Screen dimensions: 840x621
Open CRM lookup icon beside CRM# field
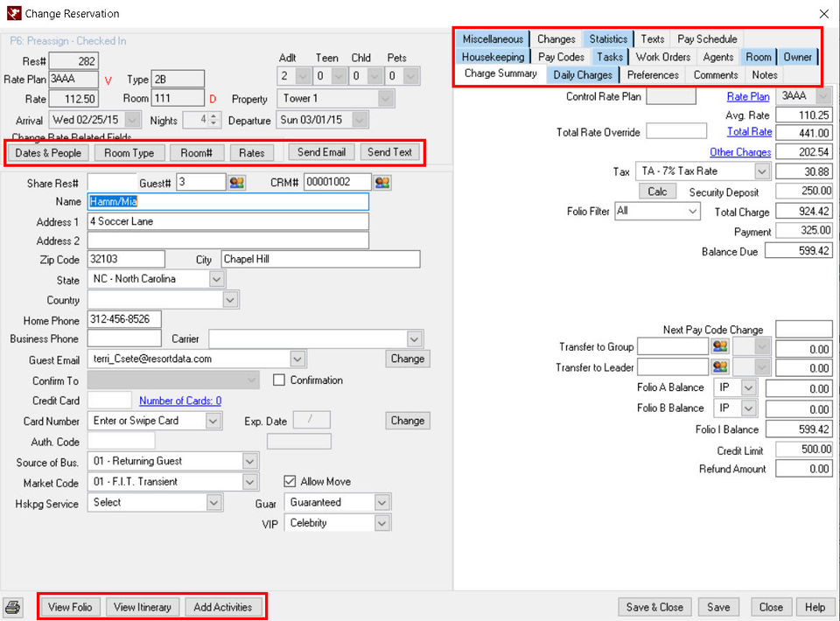(382, 183)
